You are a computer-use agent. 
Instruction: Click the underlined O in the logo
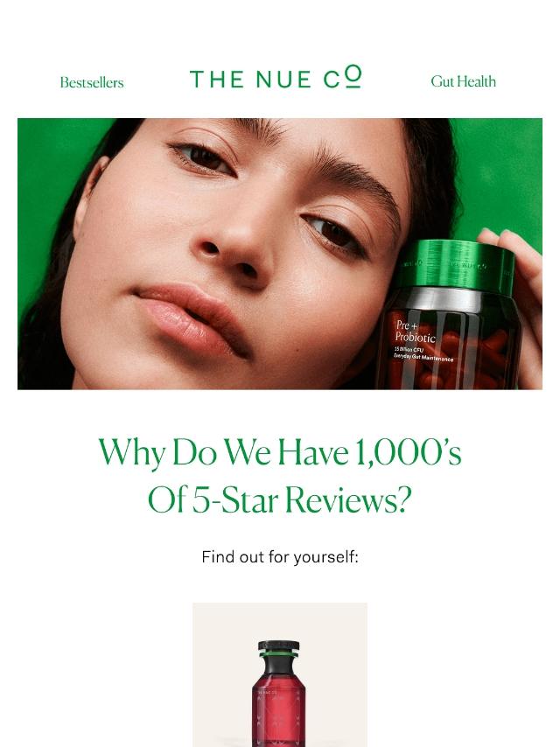coord(353,77)
